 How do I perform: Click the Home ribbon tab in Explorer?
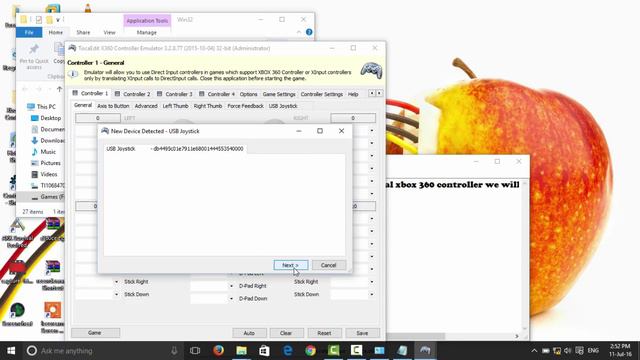coord(56,32)
